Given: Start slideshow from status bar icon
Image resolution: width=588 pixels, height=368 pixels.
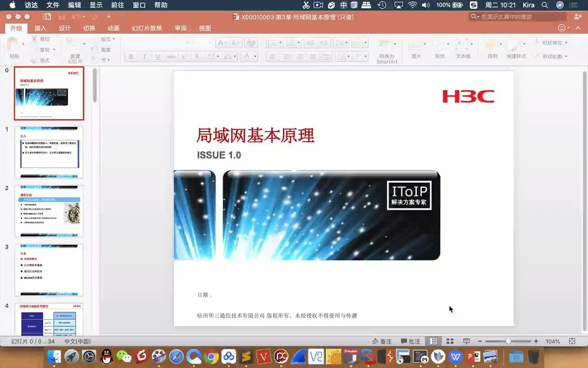Looking at the screenshot, I should (466, 341).
